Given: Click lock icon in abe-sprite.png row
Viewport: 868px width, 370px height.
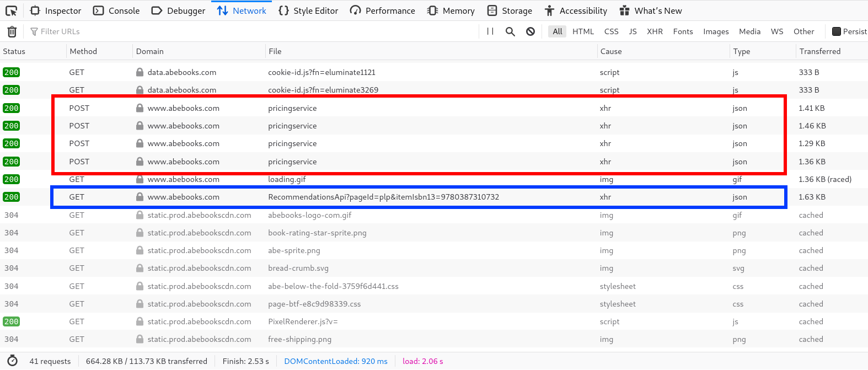Looking at the screenshot, I should tap(140, 250).
